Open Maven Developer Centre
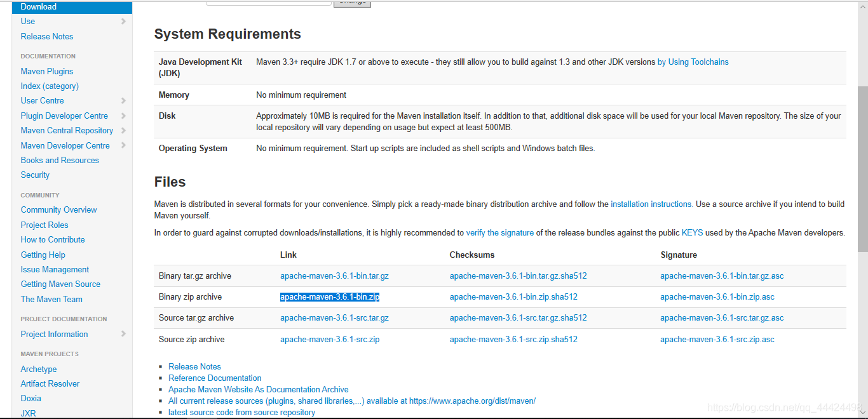The width and height of the screenshot is (868, 419). pos(65,146)
